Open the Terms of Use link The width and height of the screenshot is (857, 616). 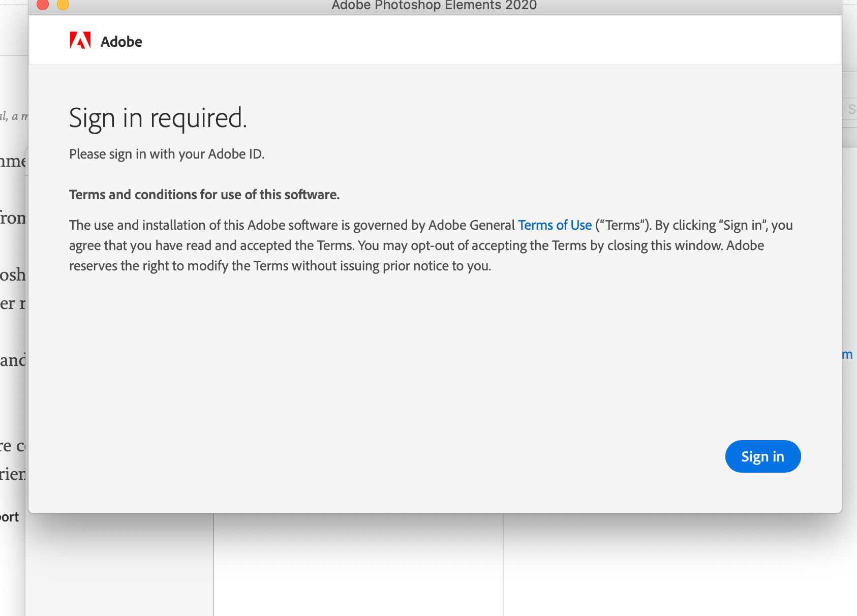point(555,225)
